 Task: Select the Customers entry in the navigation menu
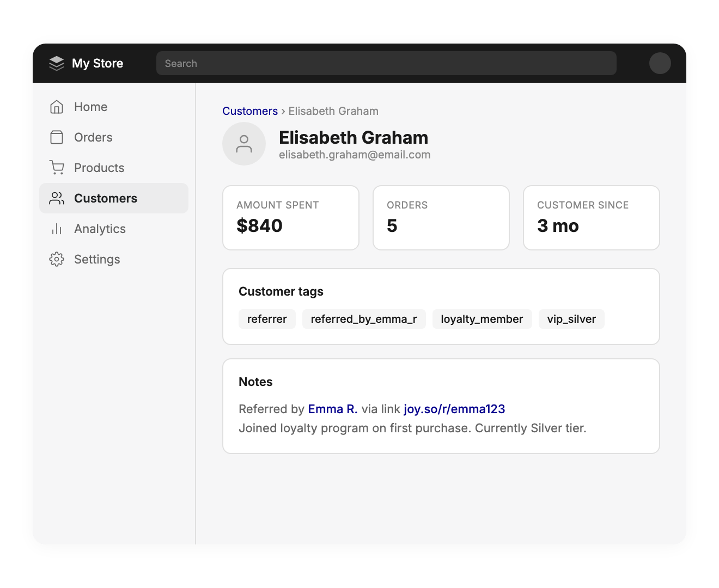pyautogui.click(x=106, y=198)
